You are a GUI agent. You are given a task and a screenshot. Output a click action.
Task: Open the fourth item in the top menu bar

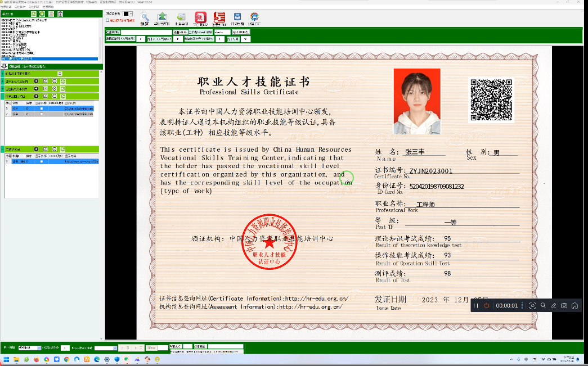tap(48, 7)
